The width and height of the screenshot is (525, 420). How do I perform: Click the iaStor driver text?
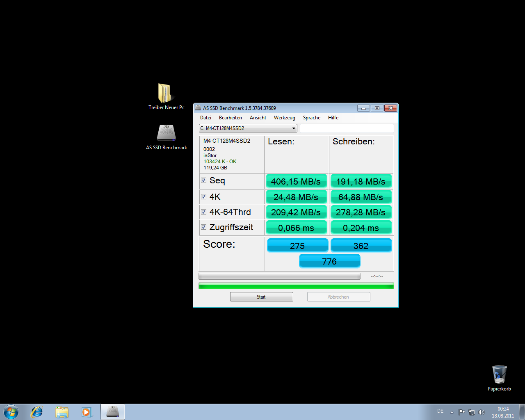tap(210, 155)
